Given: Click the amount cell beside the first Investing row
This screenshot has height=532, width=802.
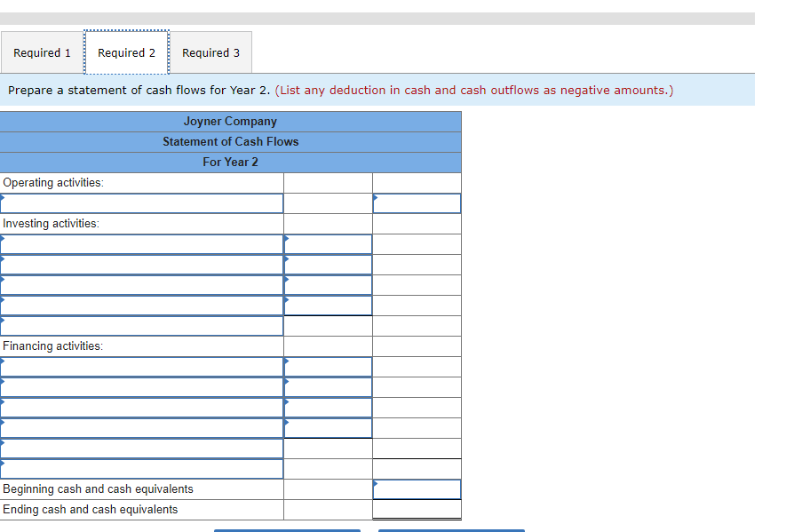Looking at the screenshot, I should [x=328, y=244].
